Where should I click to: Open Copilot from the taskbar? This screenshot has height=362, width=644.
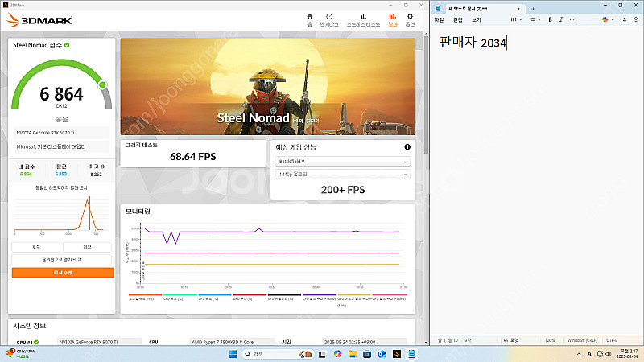[337, 354]
